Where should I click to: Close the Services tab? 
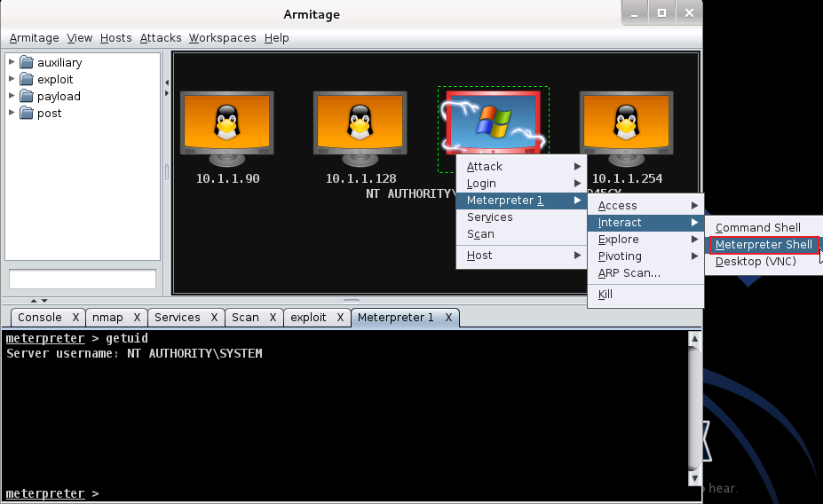pyautogui.click(x=214, y=318)
